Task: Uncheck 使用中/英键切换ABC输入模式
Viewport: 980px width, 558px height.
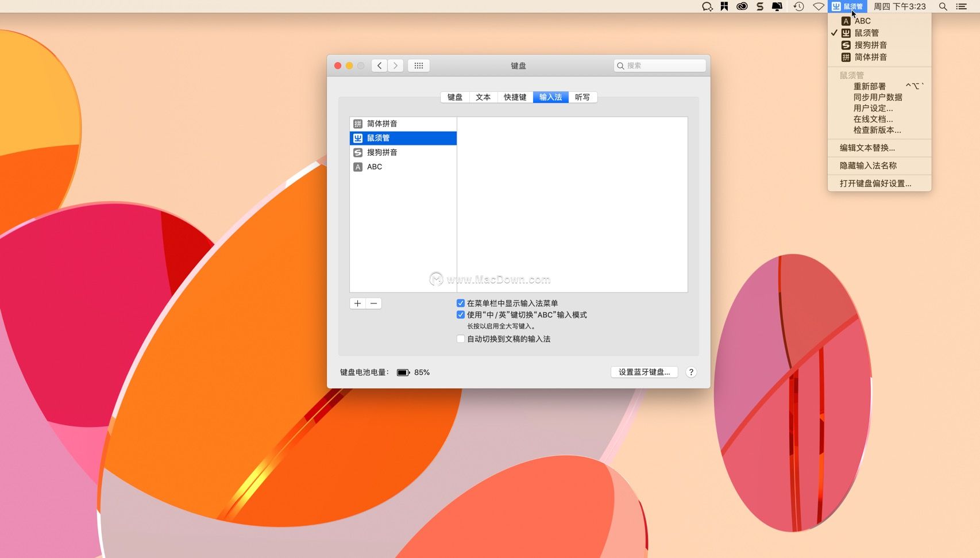Action: pyautogui.click(x=461, y=315)
